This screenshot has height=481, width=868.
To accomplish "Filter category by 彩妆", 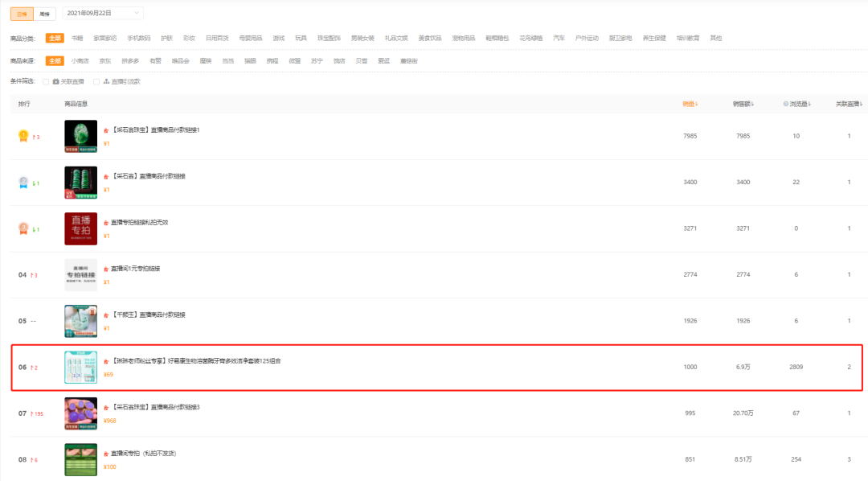I will tap(190, 39).
